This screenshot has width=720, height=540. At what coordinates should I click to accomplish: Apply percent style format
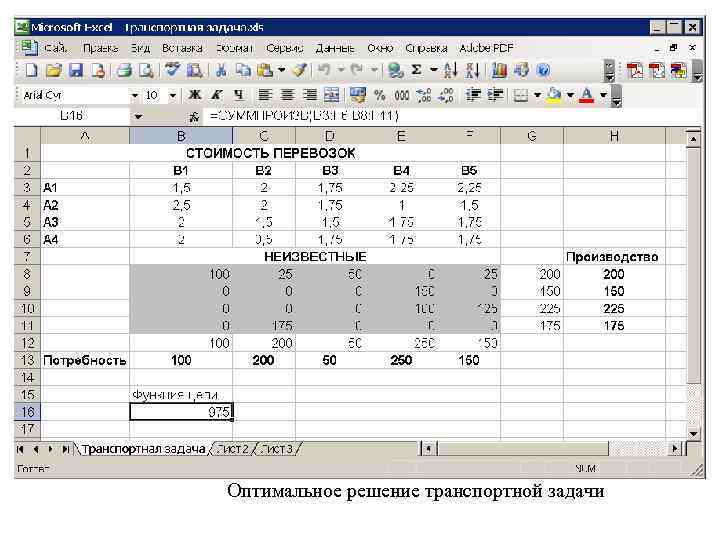pos(379,95)
